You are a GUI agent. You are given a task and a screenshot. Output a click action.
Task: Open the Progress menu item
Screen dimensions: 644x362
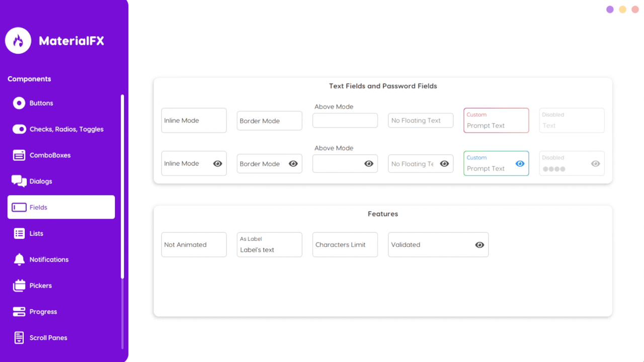43,312
